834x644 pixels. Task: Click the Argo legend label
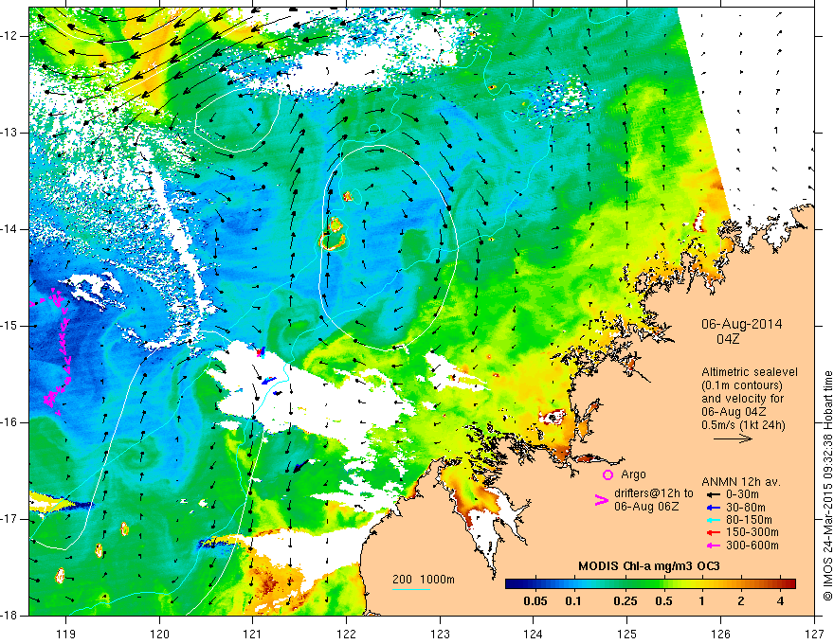tap(633, 474)
